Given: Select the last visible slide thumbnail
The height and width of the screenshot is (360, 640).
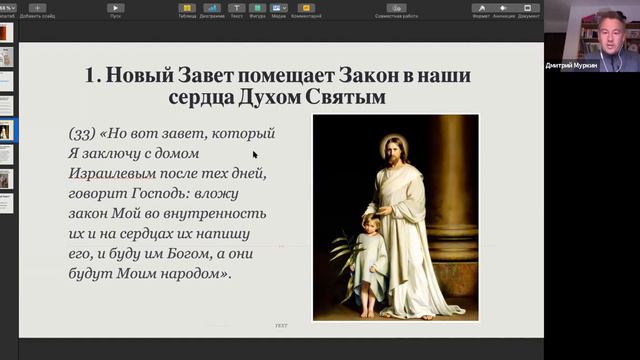Looking at the screenshot, I should tap(6, 204).
